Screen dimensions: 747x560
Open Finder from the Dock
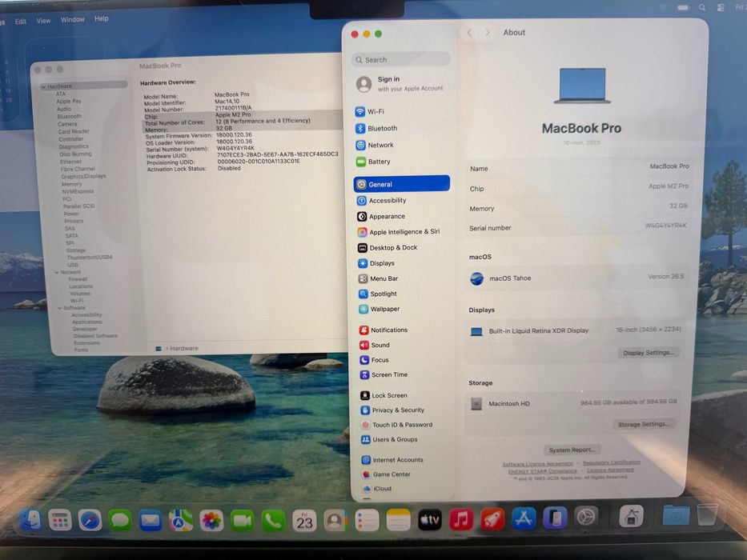pos(30,519)
